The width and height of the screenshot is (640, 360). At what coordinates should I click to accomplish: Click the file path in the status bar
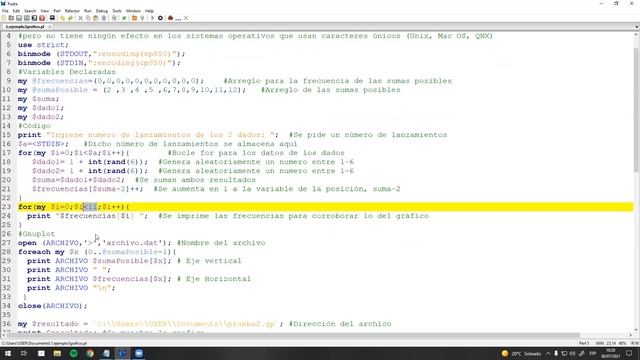click(44, 343)
